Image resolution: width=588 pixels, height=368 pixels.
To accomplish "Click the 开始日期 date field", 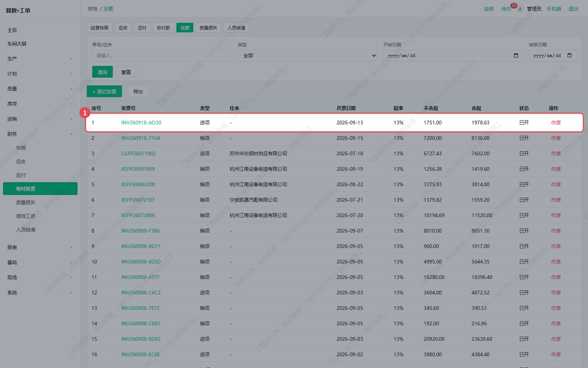I will point(453,56).
